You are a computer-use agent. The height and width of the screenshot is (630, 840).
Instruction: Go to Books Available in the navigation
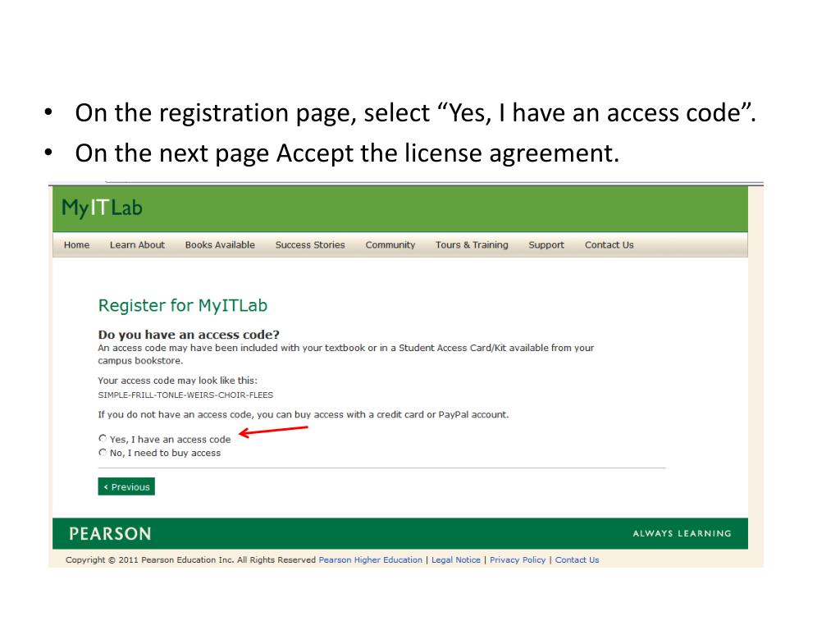tap(220, 244)
